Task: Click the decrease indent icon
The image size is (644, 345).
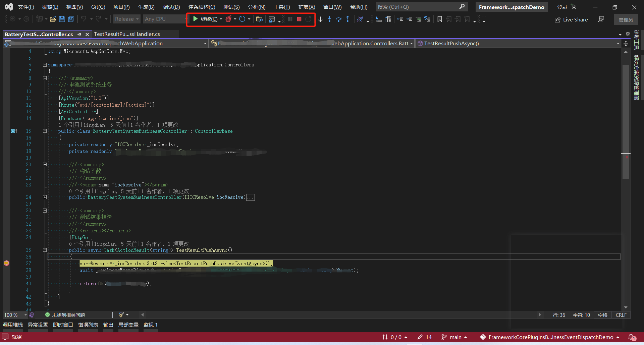Action: click(400, 19)
